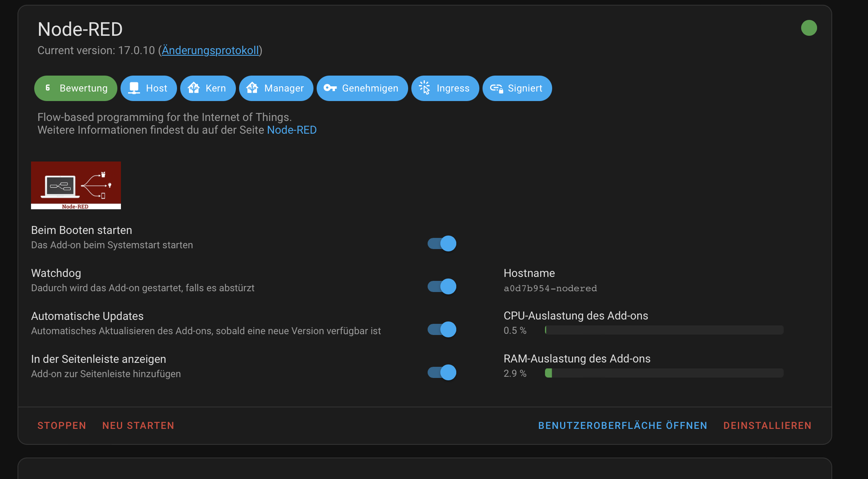The height and width of the screenshot is (479, 868).
Task: Click the green running status indicator
Action: coord(809,28)
